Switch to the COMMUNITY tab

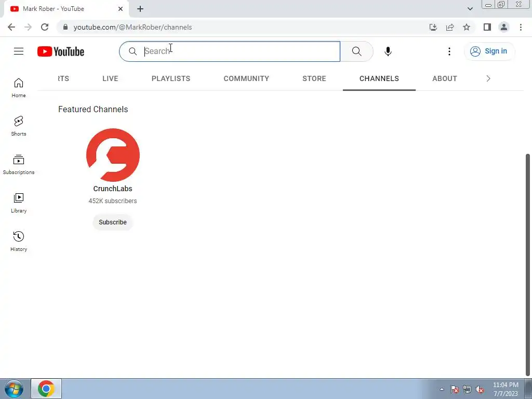[246, 79]
